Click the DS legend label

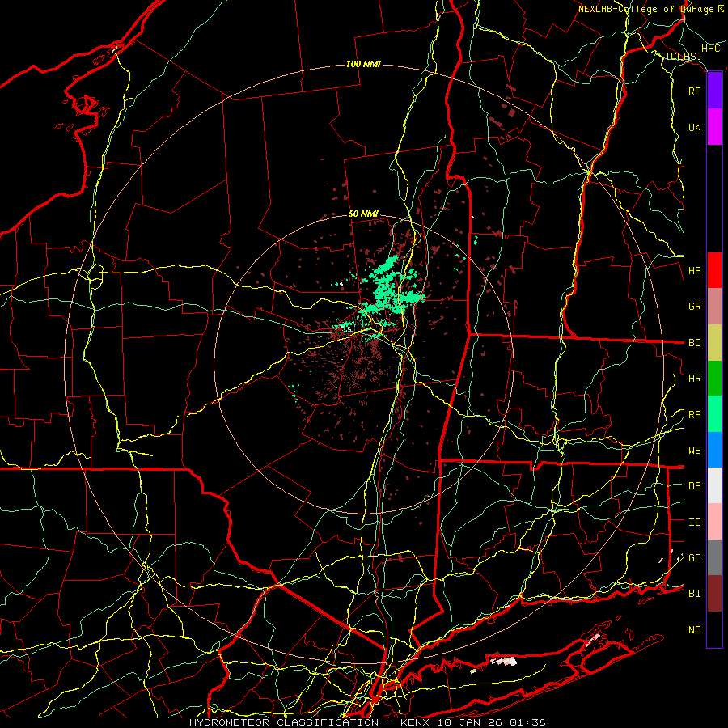click(x=694, y=485)
